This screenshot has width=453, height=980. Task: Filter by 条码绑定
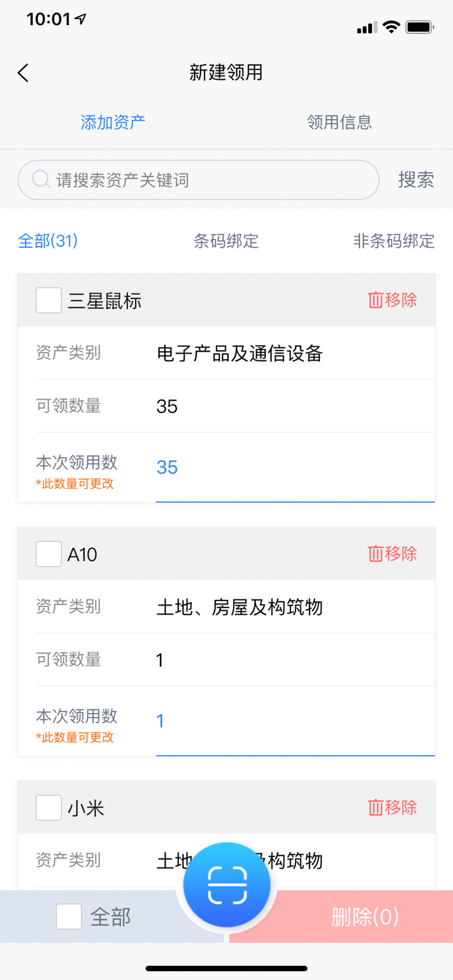(226, 241)
